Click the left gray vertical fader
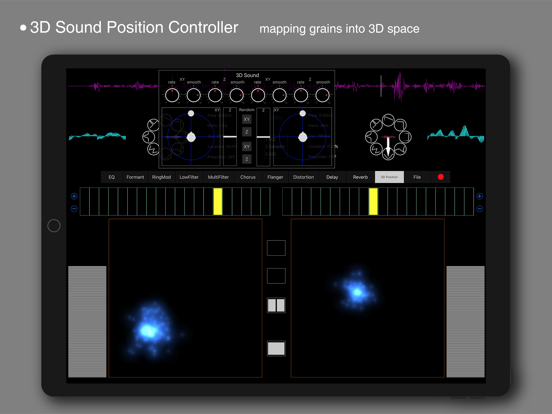The height and width of the screenshot is (414, 552). pyautogui.click(x=87, y=322)
